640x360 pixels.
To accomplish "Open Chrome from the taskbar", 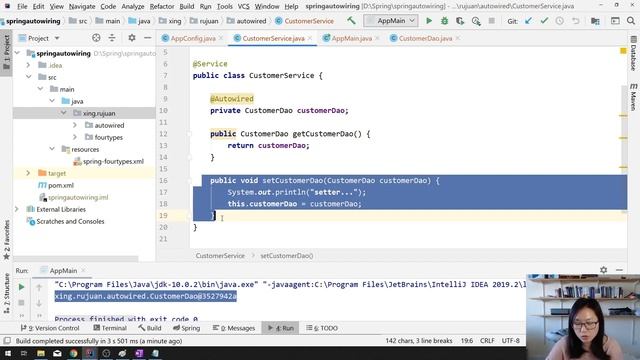I will point(73,353).
